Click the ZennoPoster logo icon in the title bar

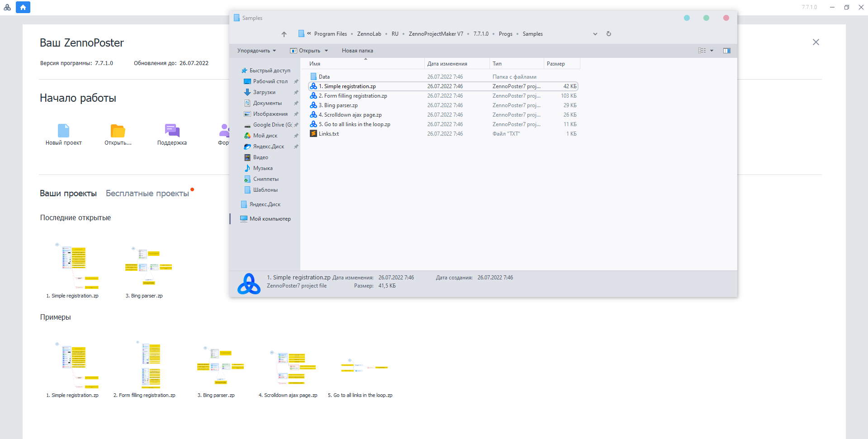(7, 7)
